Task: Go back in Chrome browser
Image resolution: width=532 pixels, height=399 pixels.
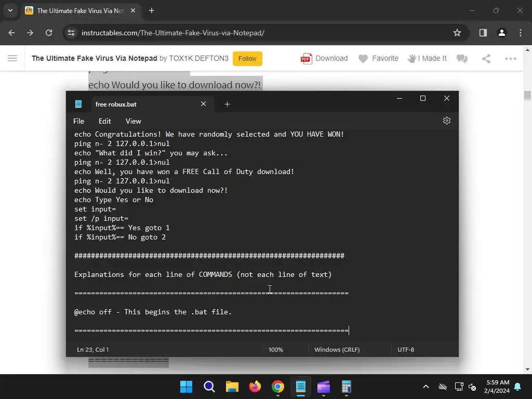Action: (11, 33)
